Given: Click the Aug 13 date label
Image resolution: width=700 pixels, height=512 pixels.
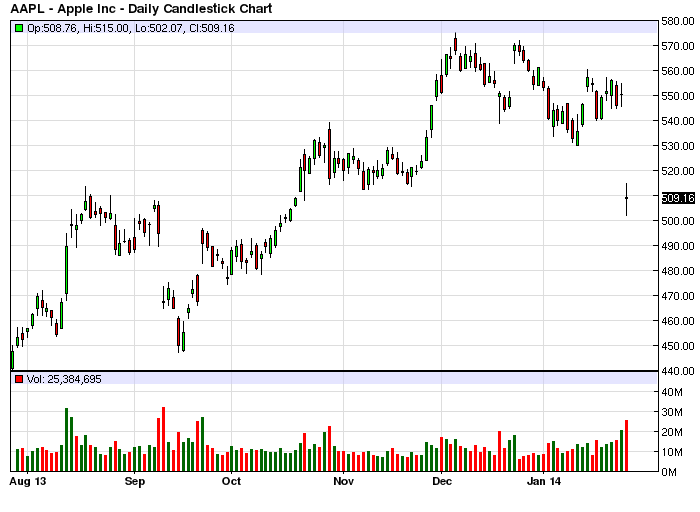Looking at the screenshot, I should coord(28,481).
